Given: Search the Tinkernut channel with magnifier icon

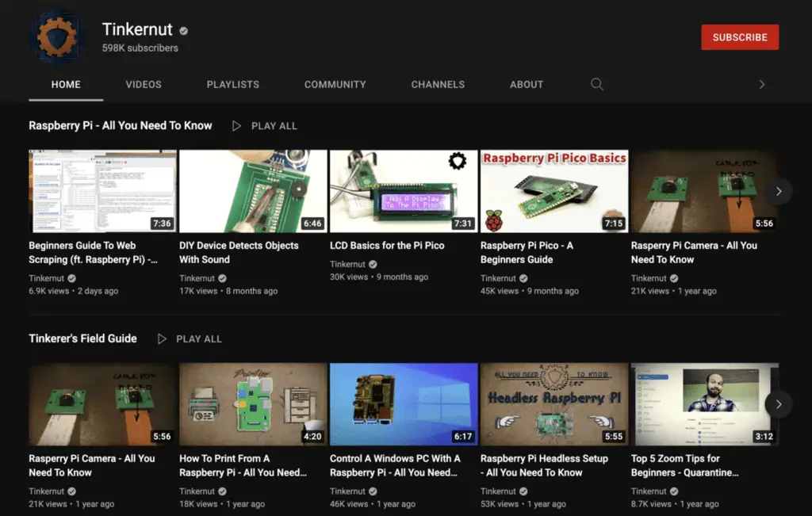Looking at the screenshot, I should point(596,84).
